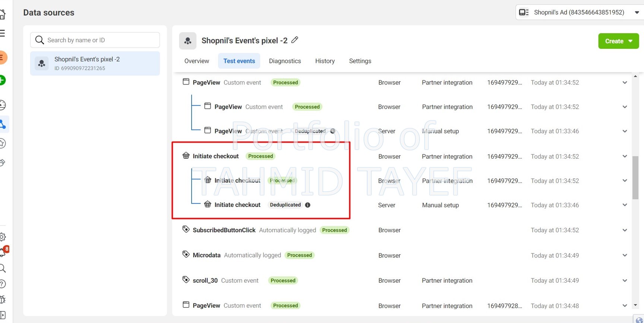Click the pixel ID 699090972231265 text

pyautogui.click(x=80, y=68)
